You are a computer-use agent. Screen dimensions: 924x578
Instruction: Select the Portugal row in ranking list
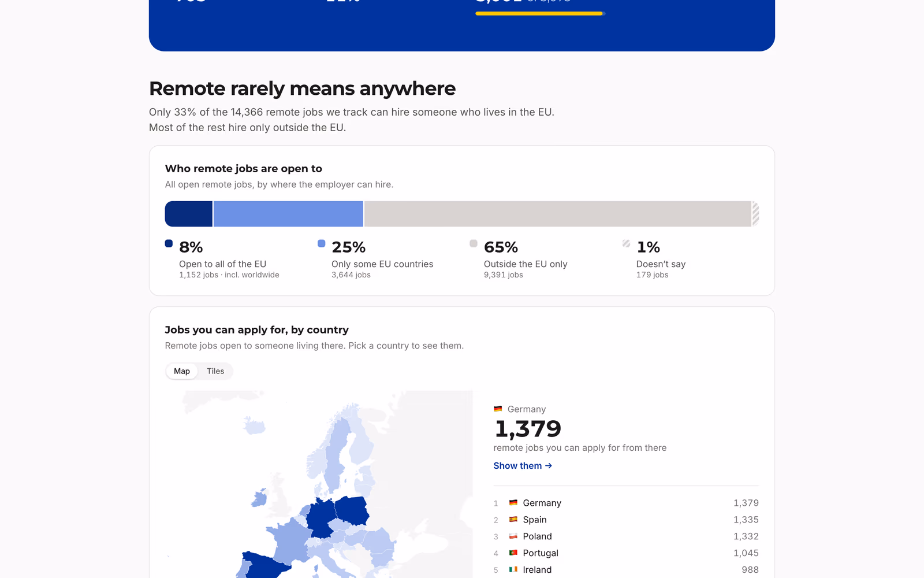626,553
